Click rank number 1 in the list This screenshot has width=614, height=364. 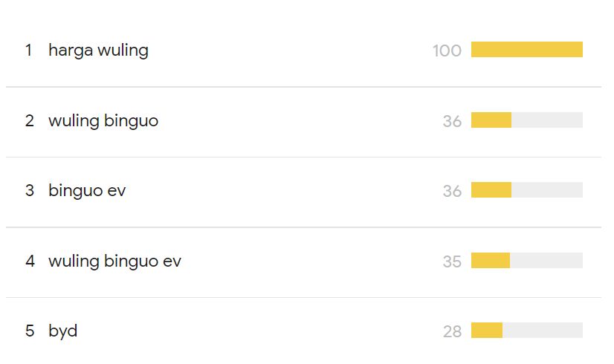click(29, 51)
